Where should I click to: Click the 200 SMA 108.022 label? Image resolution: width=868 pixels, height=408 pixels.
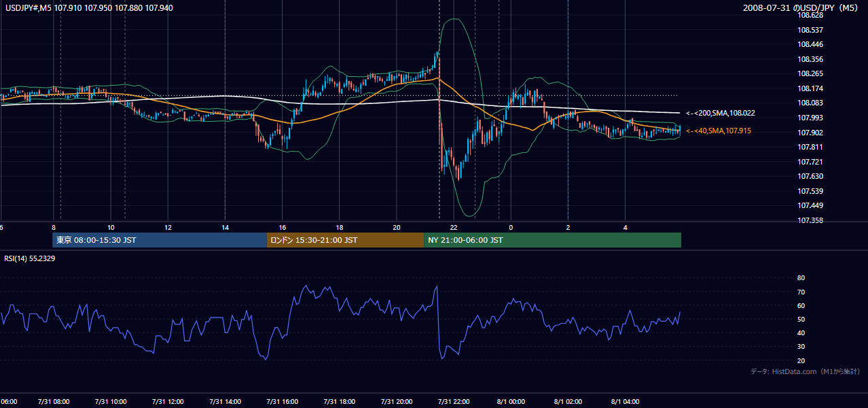[720, 113]
